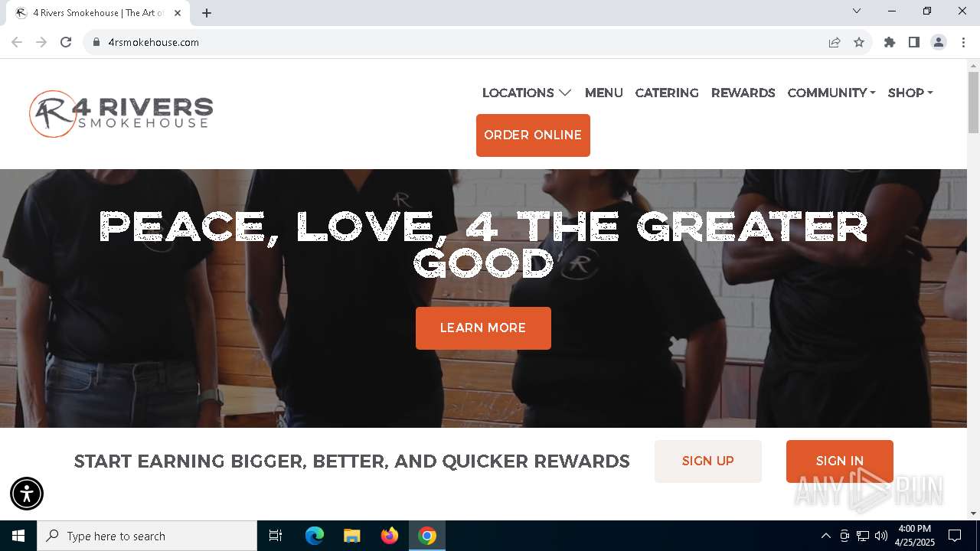This screenshot has height=551, width=980.
Task: Expand the Locations dropdown
Action: (x=527, y=93)
